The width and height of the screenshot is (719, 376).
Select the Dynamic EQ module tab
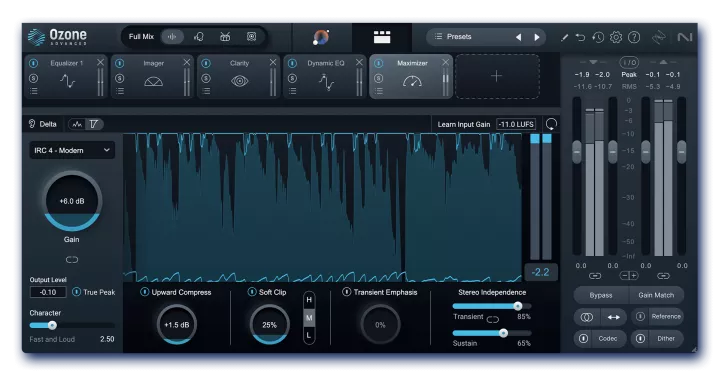[x=325, y=76]
